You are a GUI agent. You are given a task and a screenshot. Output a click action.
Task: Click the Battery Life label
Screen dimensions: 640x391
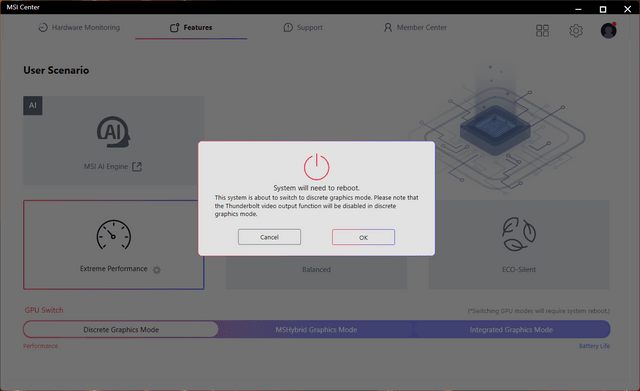[x=594, y=346]
